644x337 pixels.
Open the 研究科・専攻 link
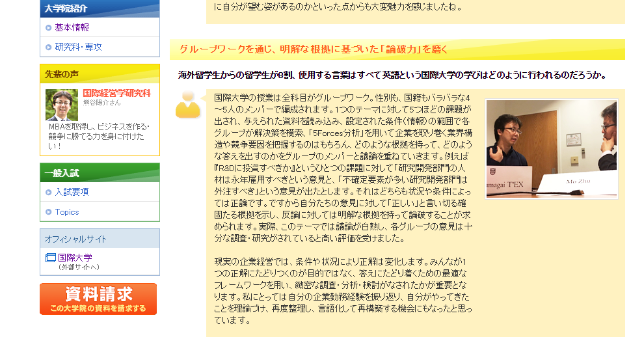point(79,47)
